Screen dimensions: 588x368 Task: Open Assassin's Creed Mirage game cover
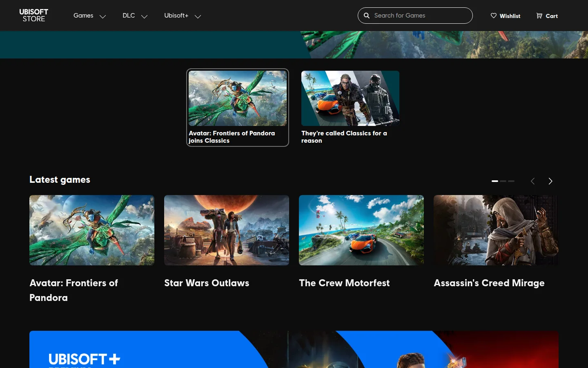point(496,230)
